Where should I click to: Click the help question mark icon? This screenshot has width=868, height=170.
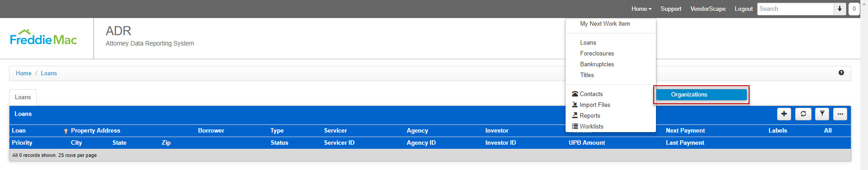pyautogui.click(x=841, y=73)
